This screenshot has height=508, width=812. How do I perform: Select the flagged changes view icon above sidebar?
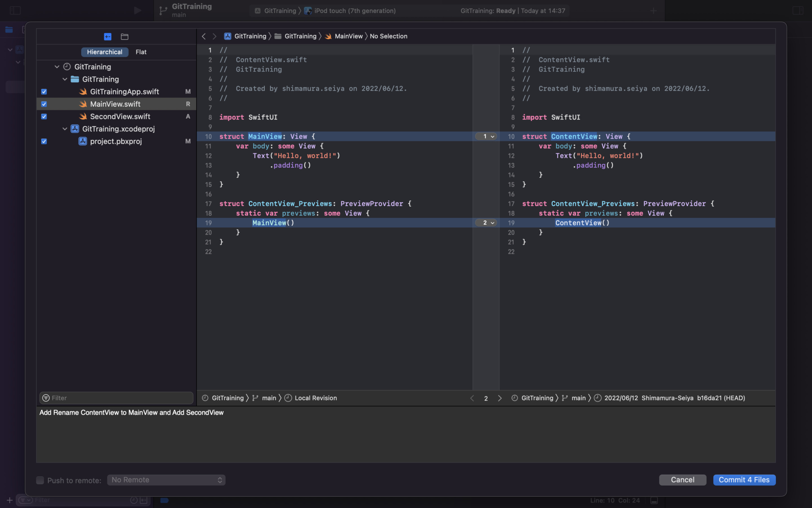point(107,36)
